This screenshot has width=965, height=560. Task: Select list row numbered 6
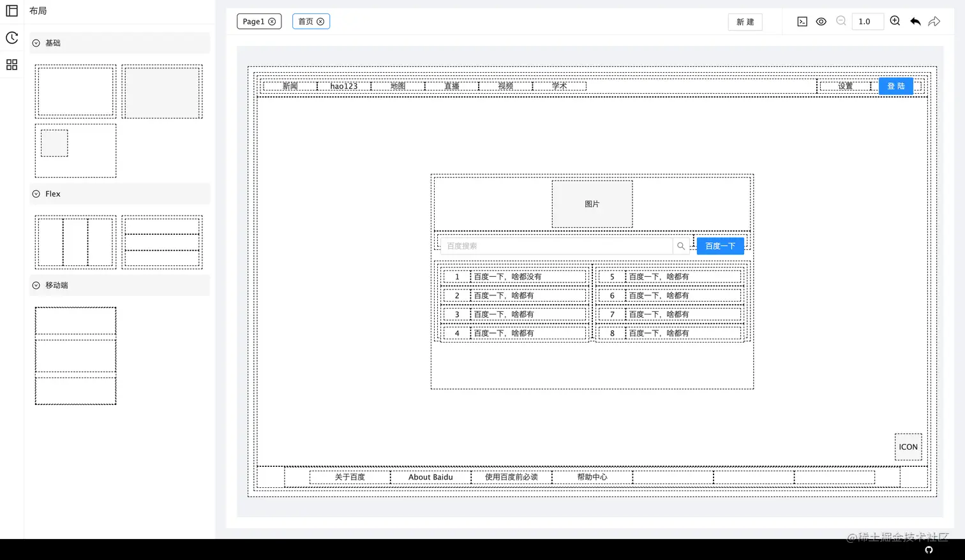(x=670, y=295)
